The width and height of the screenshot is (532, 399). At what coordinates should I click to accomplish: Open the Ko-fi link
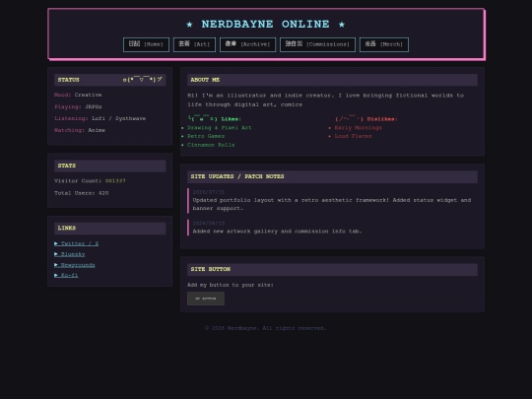coord(66,275)
